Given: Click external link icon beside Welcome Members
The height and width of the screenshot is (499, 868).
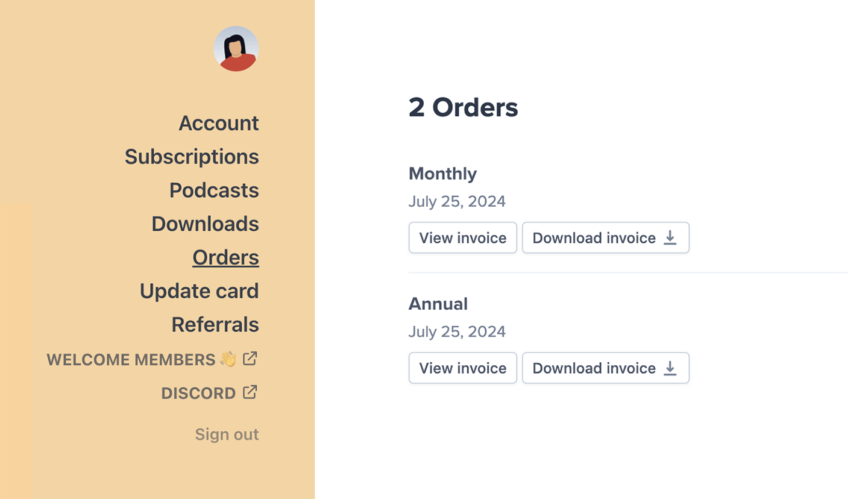Looking at the screenshot, I should [x=250, y=359].
